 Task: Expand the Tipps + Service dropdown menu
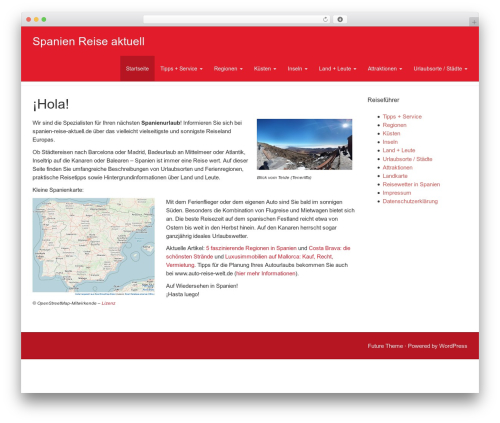(181, 69)
